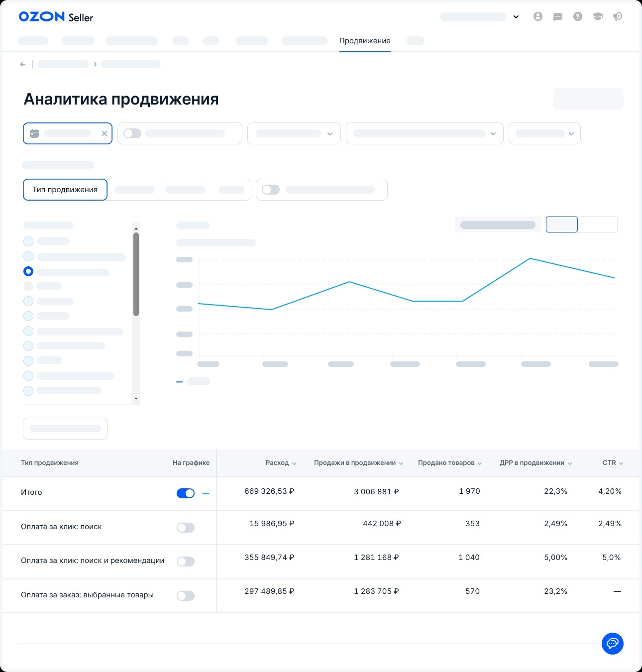Screen dimensions: 642x672
Task: Click the help question mark icon
Action: tap(578, 16)
